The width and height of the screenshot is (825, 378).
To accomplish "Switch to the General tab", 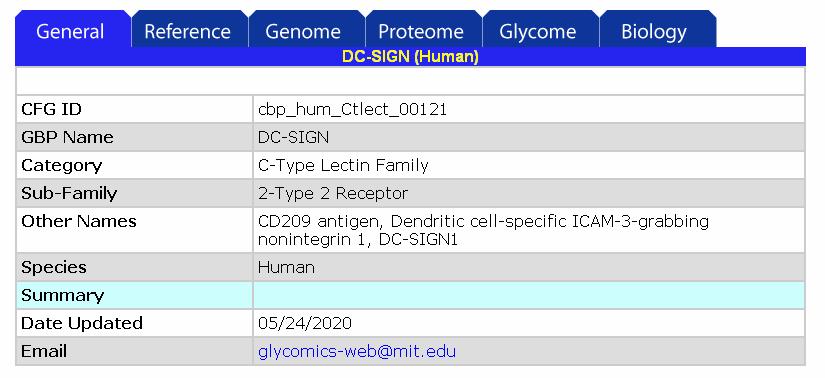I will (72, 29).
